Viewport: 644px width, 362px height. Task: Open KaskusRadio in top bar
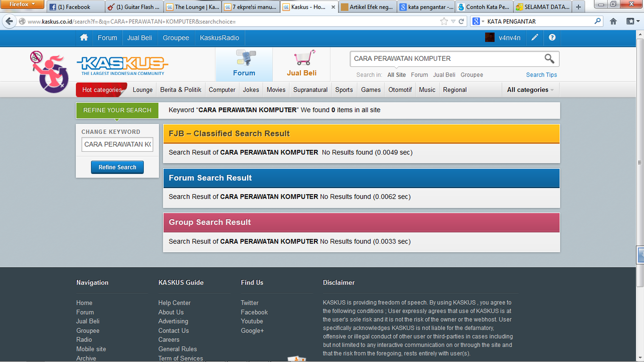(219, 38)
